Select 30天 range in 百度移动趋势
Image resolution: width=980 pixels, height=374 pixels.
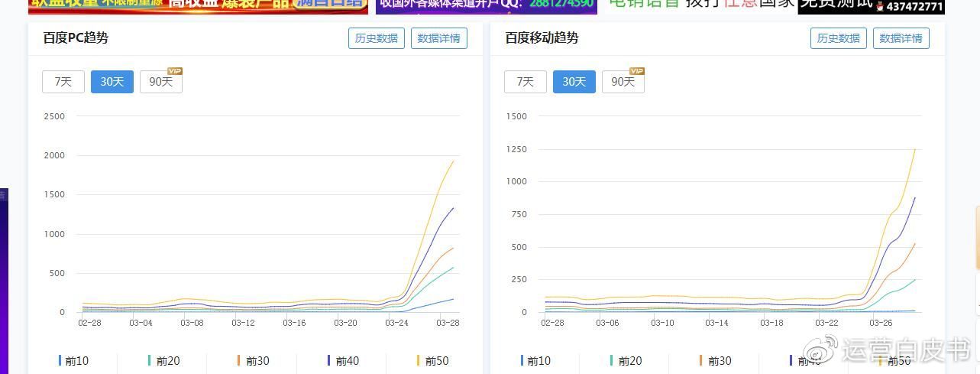tap(574, 82)
